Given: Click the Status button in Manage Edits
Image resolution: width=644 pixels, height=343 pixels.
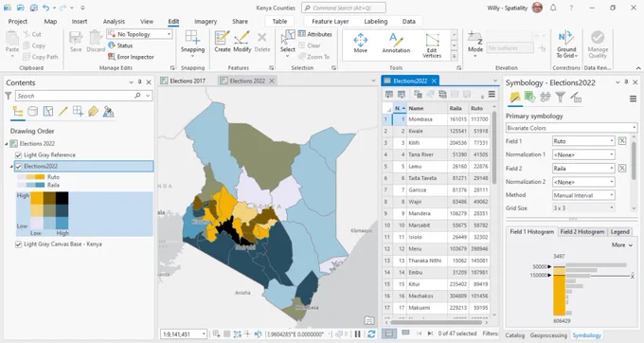Looking at the screenshot, I should (x=120, y=45).
